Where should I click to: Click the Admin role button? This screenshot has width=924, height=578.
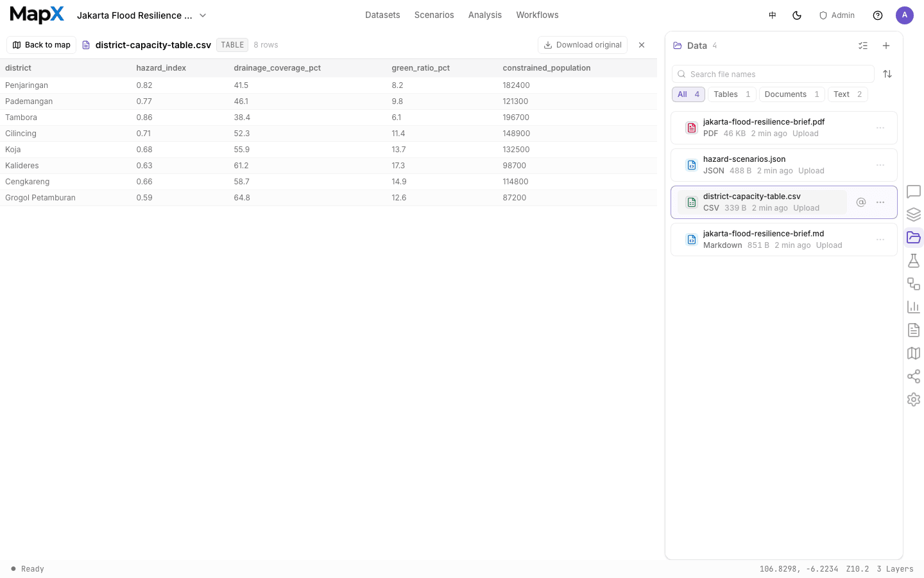coord(837,15)
